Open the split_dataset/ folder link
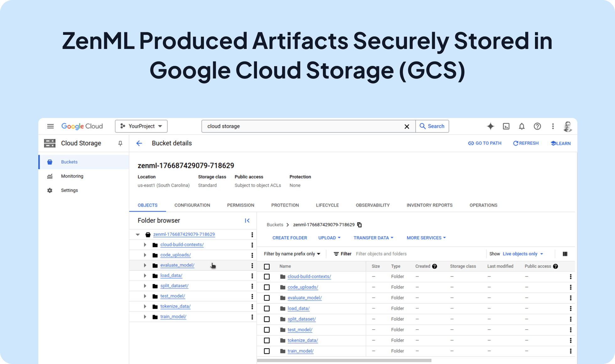This screenshot has width=615, height=364. click(x=302, y=319)
